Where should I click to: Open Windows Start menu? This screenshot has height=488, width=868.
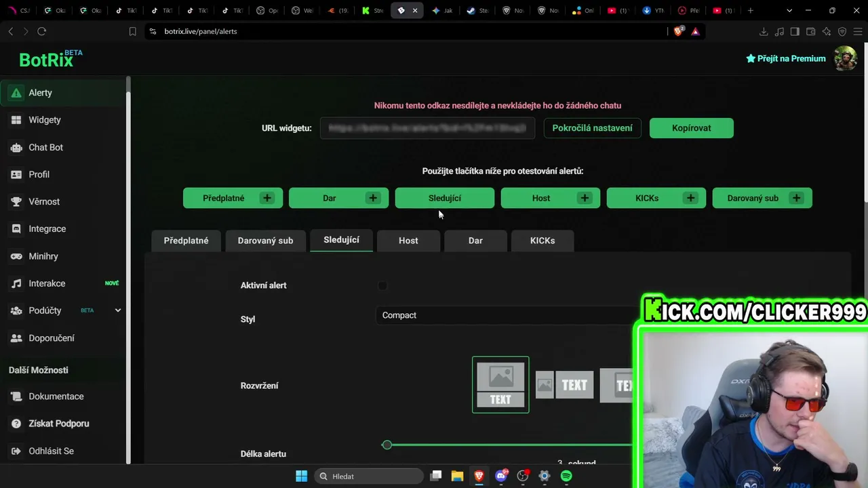click(302, 476)
